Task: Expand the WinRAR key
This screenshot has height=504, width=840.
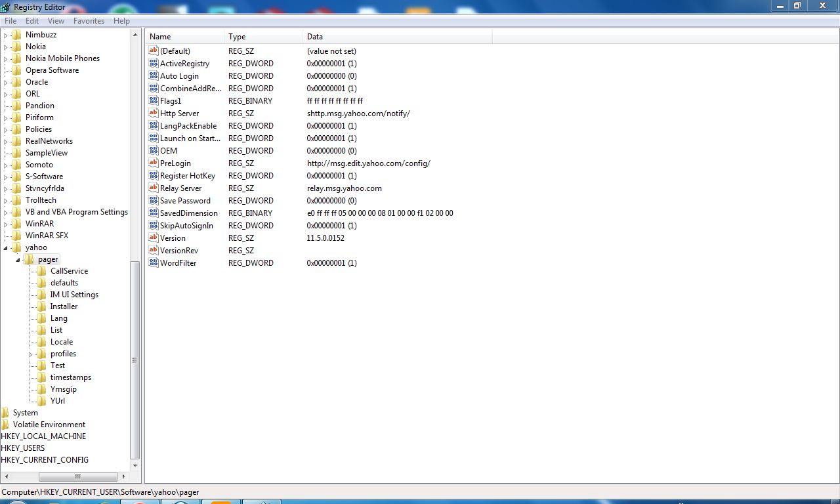Action: coord(6,224)
